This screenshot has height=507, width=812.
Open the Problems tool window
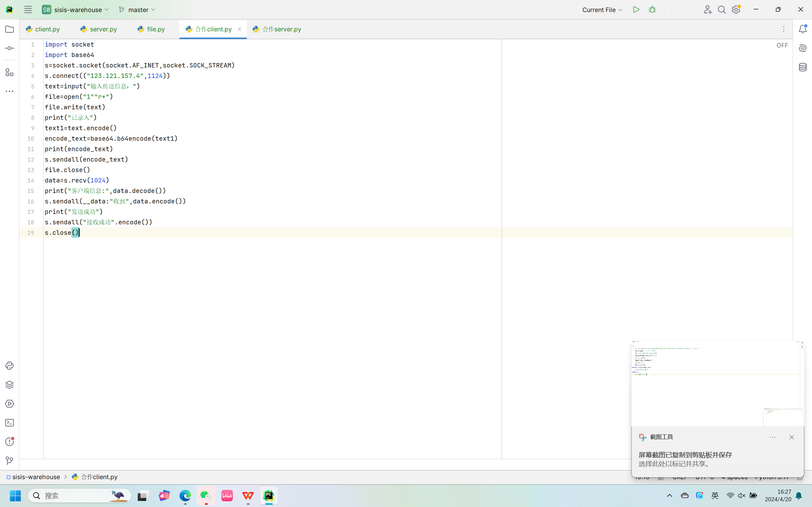10,442
